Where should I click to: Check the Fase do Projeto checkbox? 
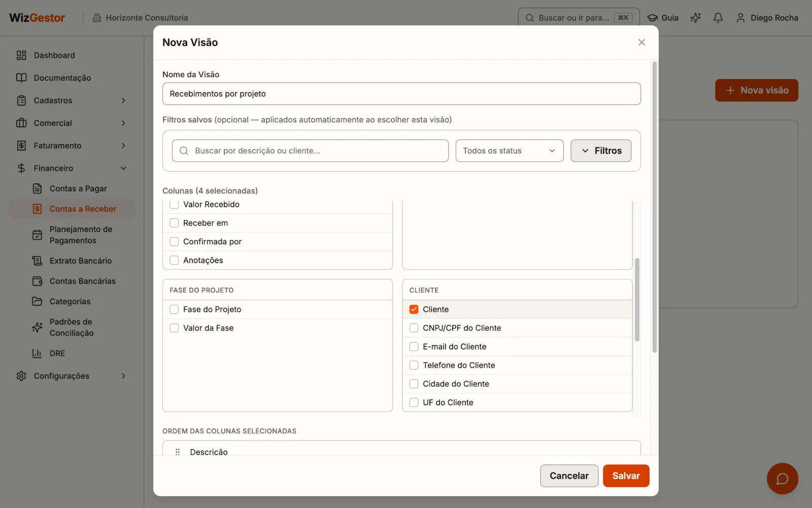pyautogui.click(x=174, y=309)
